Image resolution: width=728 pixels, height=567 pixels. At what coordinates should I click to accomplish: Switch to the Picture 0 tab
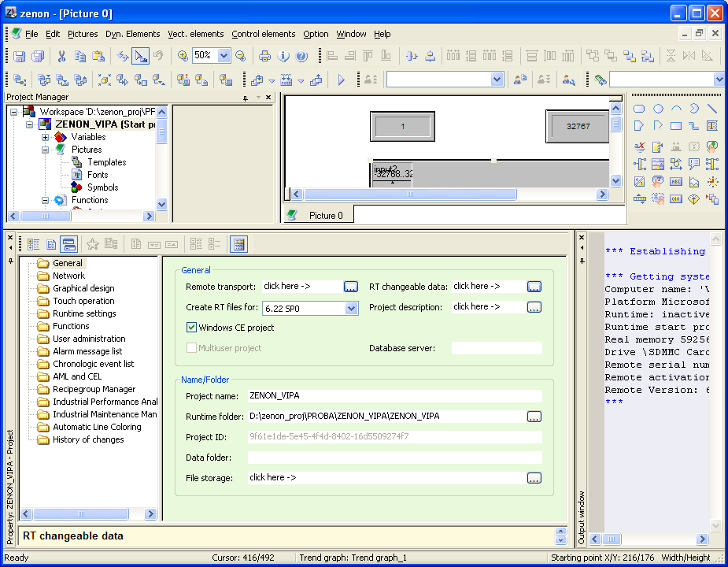tap(325, 215)
